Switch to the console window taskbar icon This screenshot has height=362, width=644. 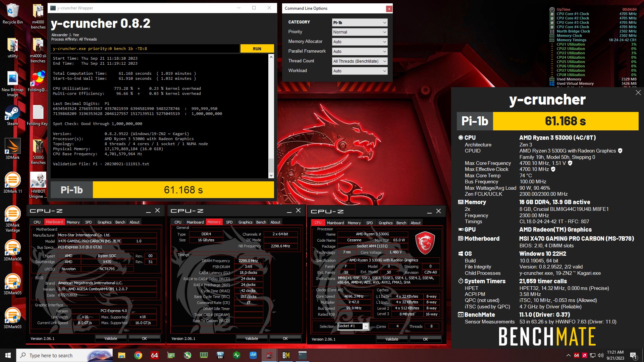[302, 355]
